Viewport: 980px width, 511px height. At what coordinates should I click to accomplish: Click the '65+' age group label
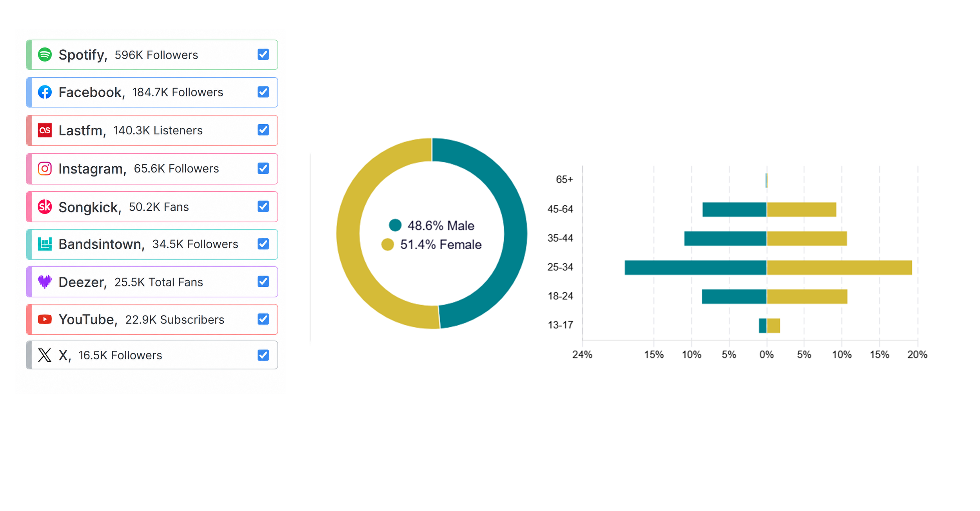tap(564, 179)
